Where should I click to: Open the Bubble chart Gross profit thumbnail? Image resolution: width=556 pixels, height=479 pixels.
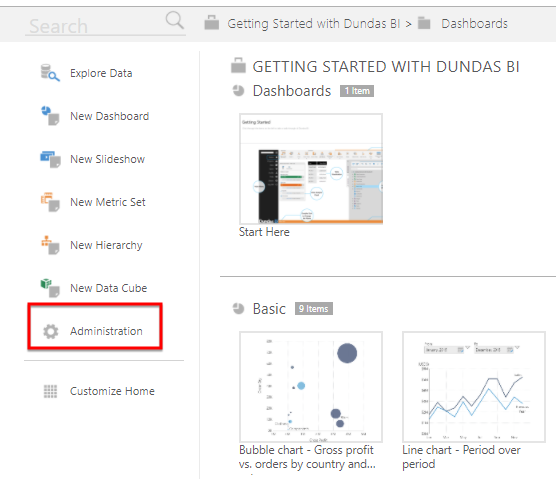coord(311,387)
